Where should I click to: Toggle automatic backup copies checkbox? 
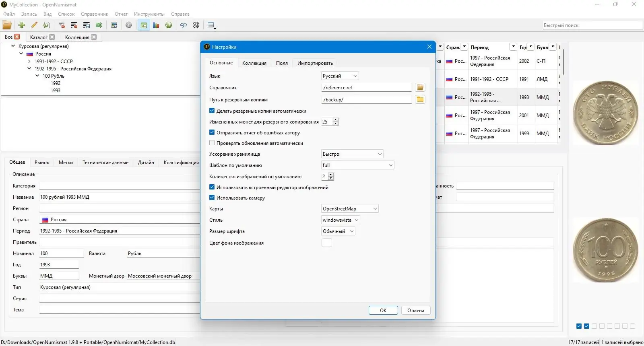click(x=212, y=111)
